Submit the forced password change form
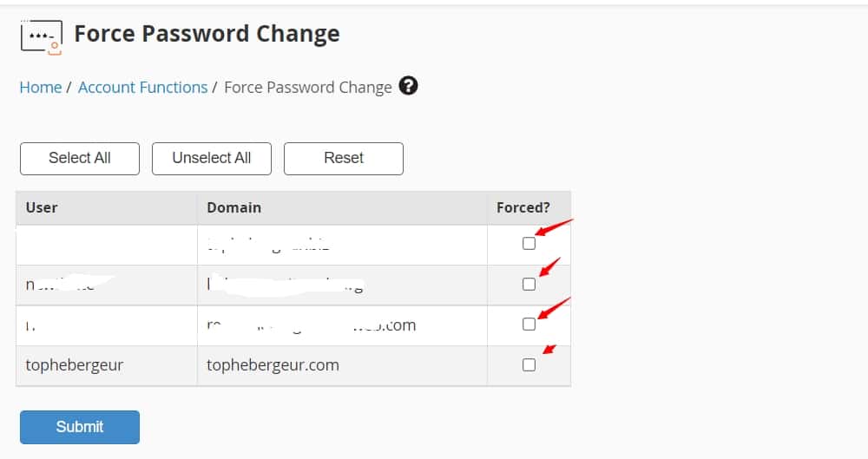The image size is (868, 459). pyautogui.click(x=80, y=427)
